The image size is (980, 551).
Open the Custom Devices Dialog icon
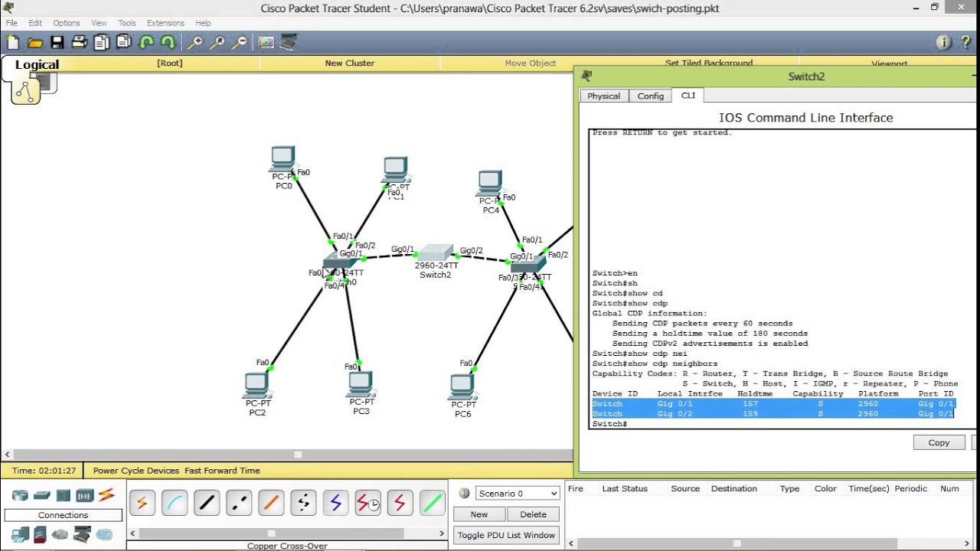tap(288, 43)
